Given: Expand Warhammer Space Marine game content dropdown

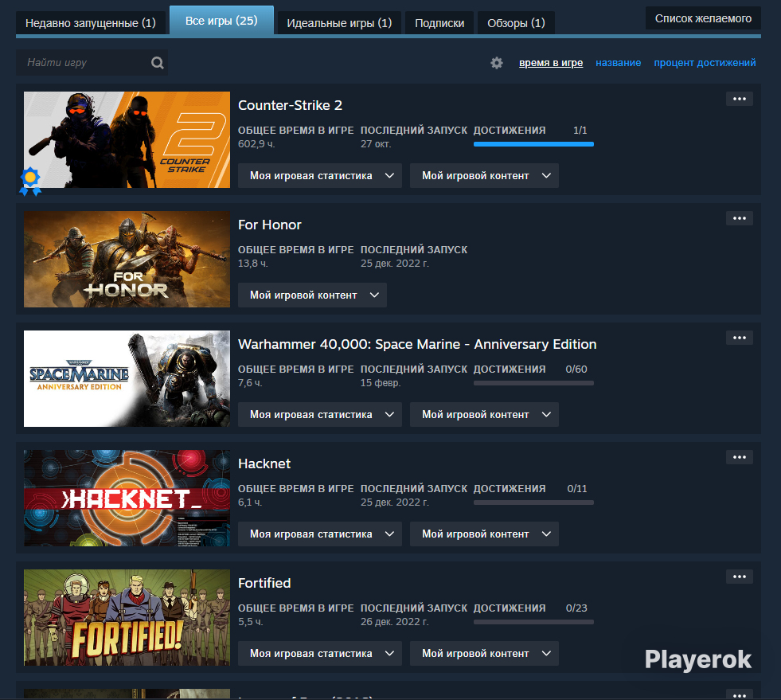Looking at the screenshot, I should 484,415.
